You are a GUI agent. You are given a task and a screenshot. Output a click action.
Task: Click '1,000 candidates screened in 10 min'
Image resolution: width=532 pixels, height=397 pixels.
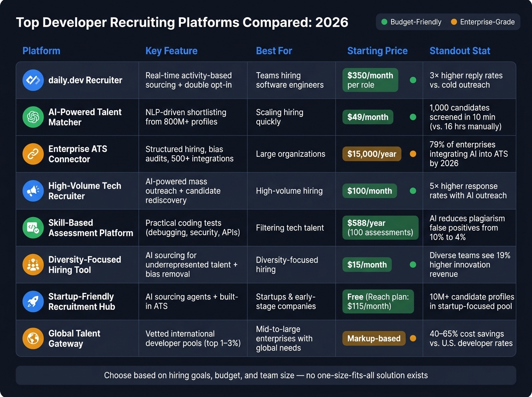(465, 117)
